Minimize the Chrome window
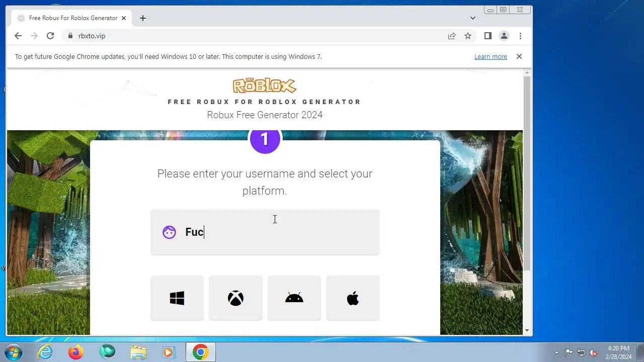Image resolution: width=644 pixels, height=362 pixels. (x=491, y=10)
